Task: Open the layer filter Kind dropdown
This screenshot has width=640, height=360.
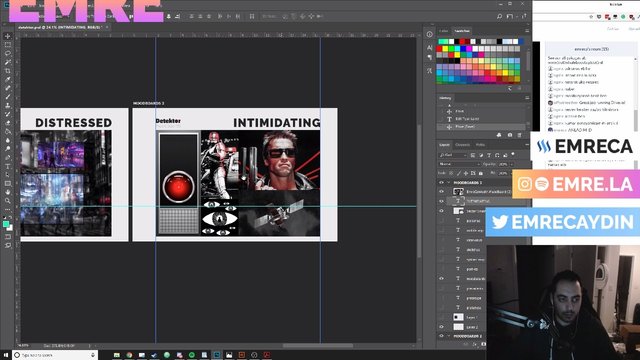Action: pyautogui.click(x=452, y=155)
